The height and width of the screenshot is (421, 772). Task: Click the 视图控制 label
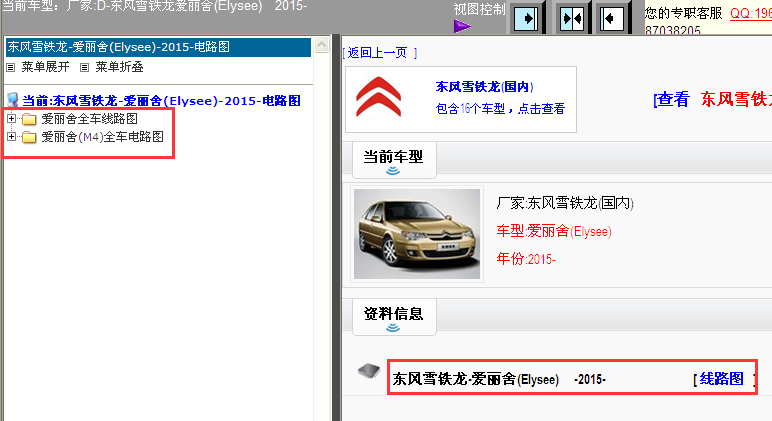coord(479,9)
